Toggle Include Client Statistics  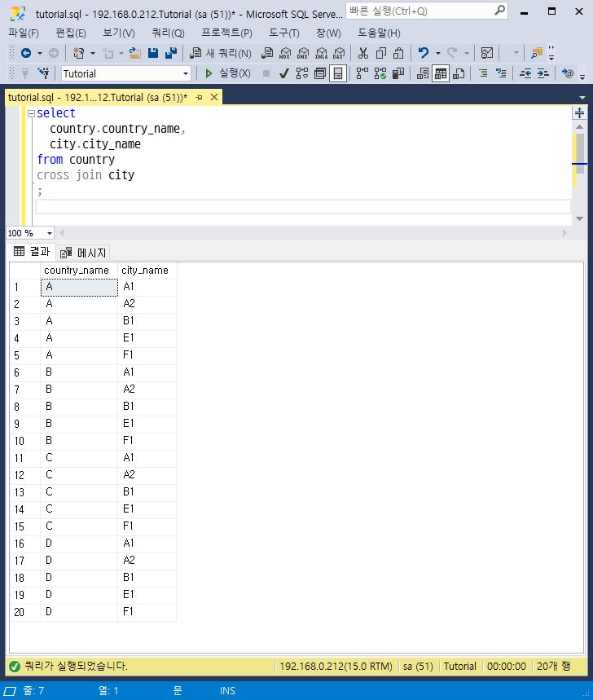coord(398,73)
